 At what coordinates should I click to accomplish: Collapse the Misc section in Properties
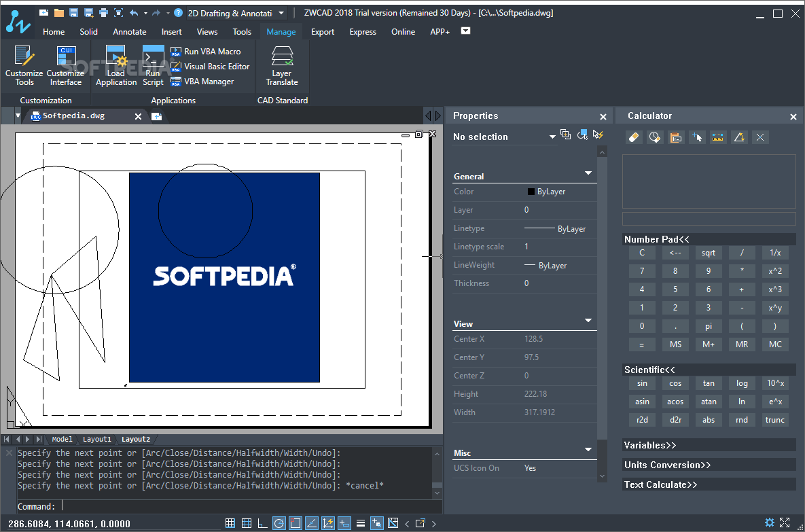pyautogui.click(x=588, y=450)
